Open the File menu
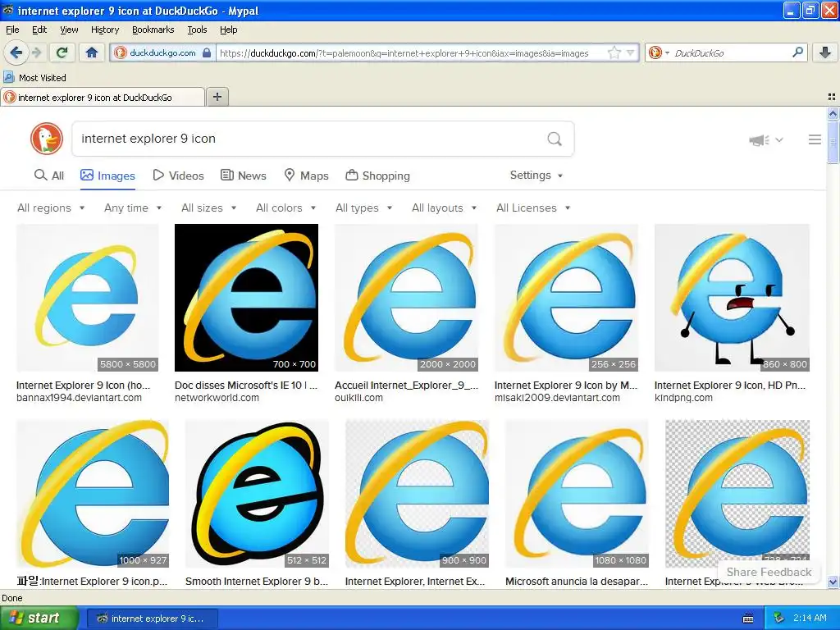This screenshot has height=630, width=840. coord(12,30)
